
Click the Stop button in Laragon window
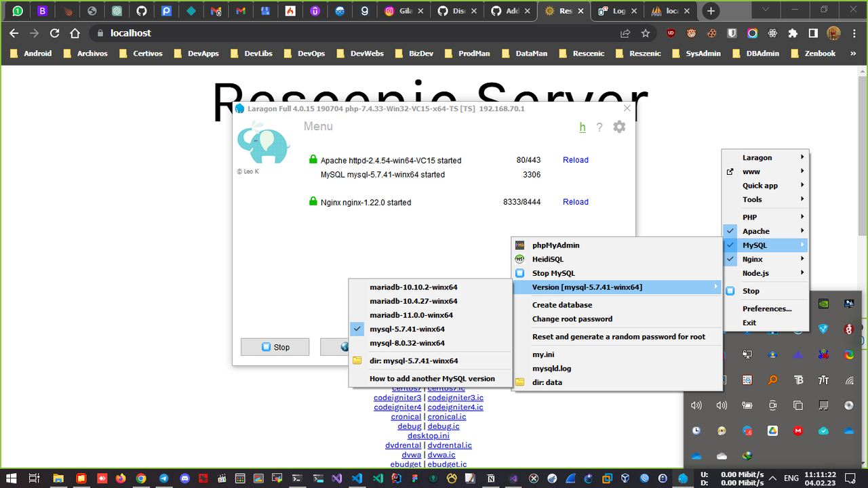click(x=275, y=347)
